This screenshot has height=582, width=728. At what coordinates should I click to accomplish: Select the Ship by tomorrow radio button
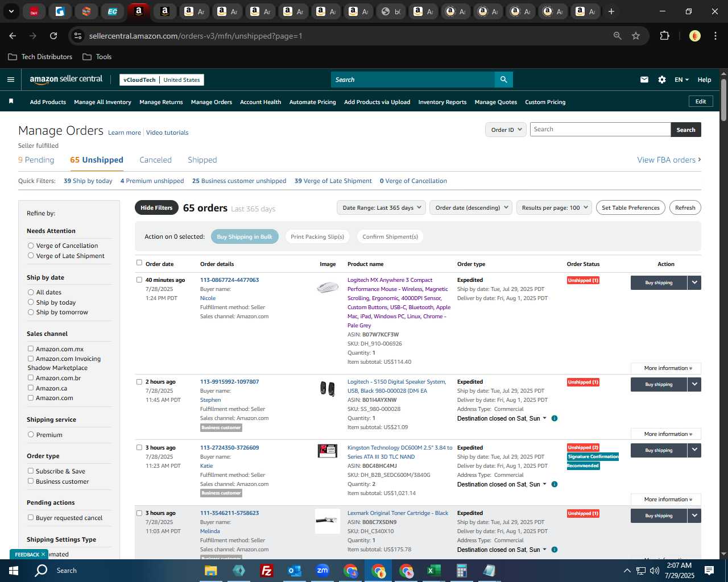point(31,312)
